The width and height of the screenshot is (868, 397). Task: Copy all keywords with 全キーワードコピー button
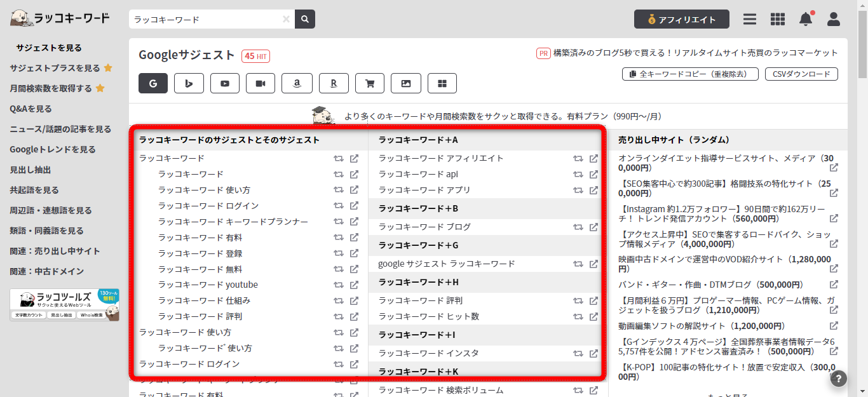[689, 74]
